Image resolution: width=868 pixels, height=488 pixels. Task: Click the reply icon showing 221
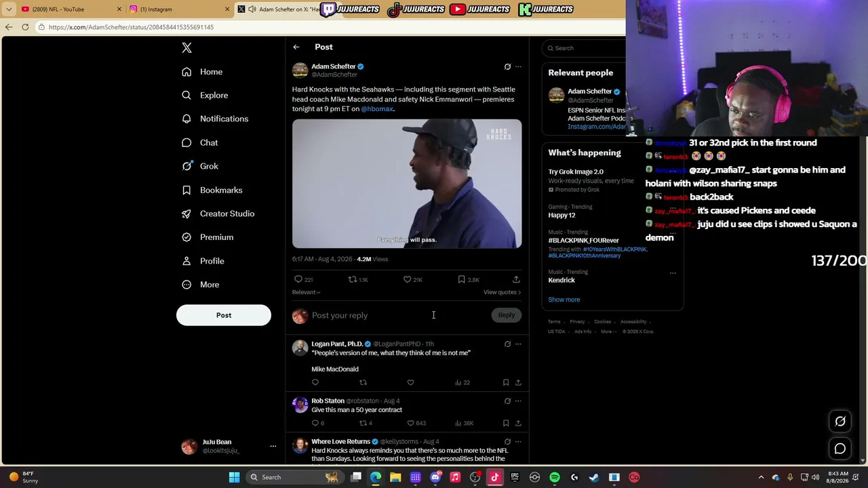303,279
